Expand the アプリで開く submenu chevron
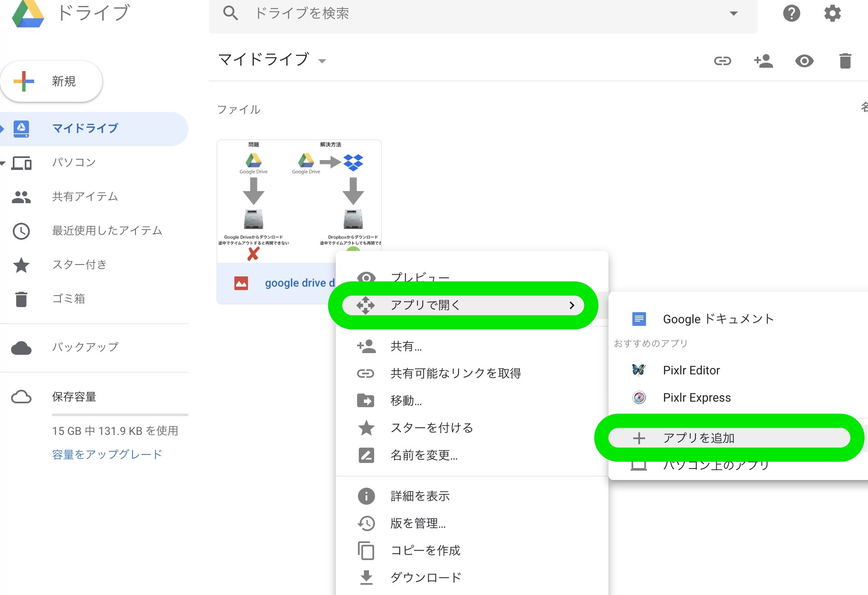868x595 pixels. (572, 305)
